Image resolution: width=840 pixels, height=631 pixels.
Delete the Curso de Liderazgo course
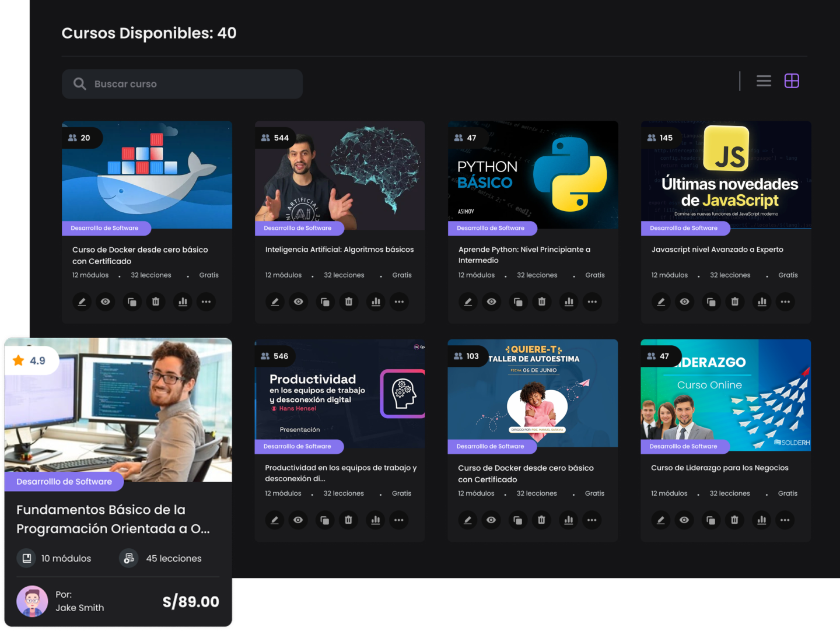(x=734, y=520)
